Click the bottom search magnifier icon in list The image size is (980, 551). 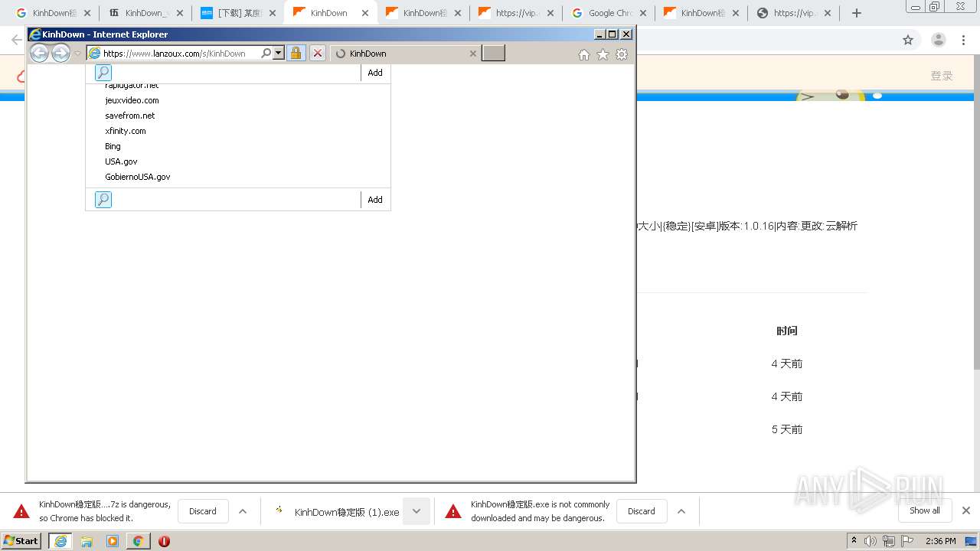103,200
